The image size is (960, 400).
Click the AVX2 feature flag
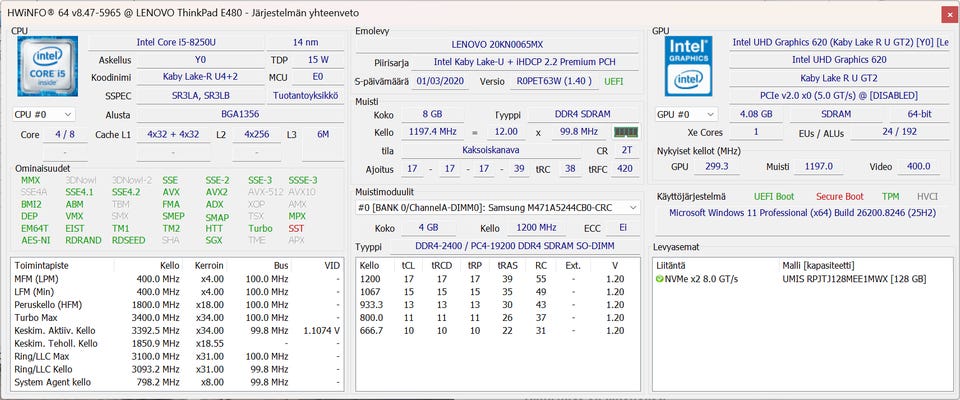pos(217,192)
